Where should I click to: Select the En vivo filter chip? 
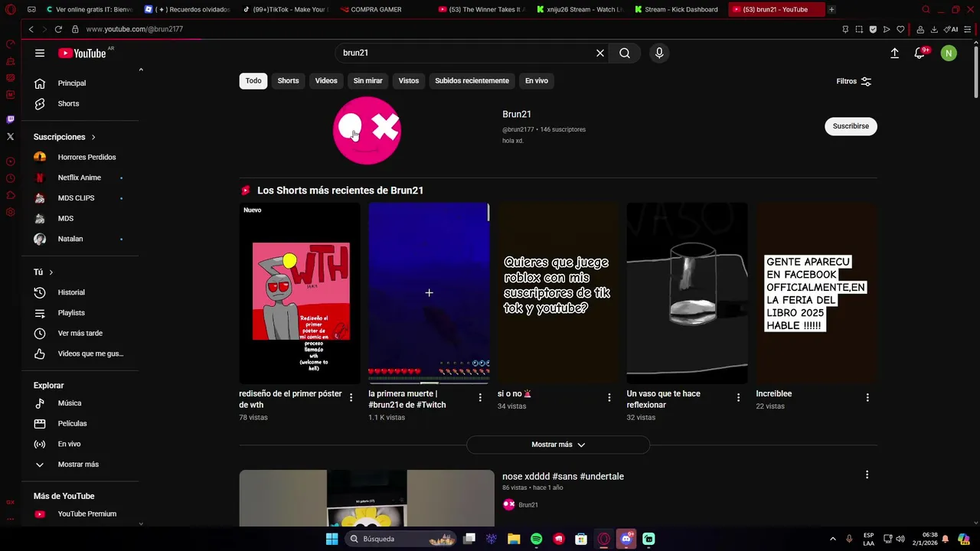[536, 80]
